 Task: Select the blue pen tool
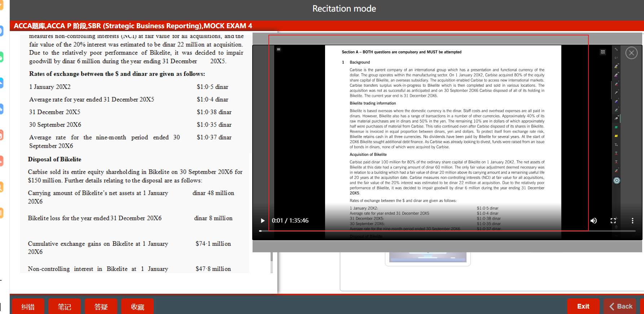pos(616,101)
